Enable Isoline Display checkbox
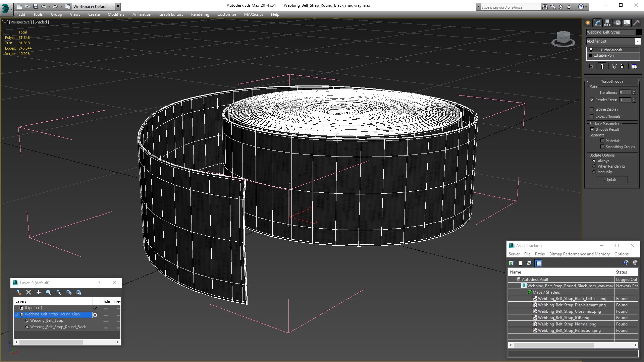The width and height of the screenshot is (644, 362). pyautogui.click(x=592, y=109)
